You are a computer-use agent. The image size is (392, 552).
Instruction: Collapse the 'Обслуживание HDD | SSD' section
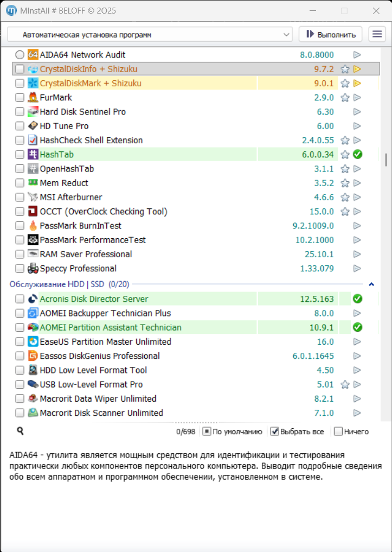(x=371, y=284)
